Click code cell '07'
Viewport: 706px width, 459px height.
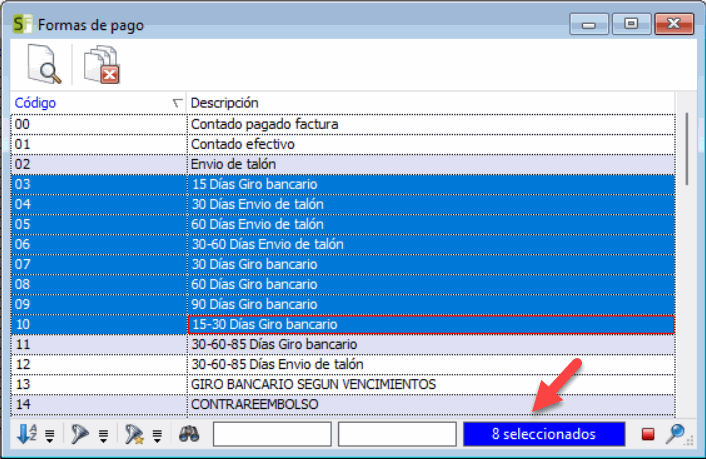click(99, 264)
